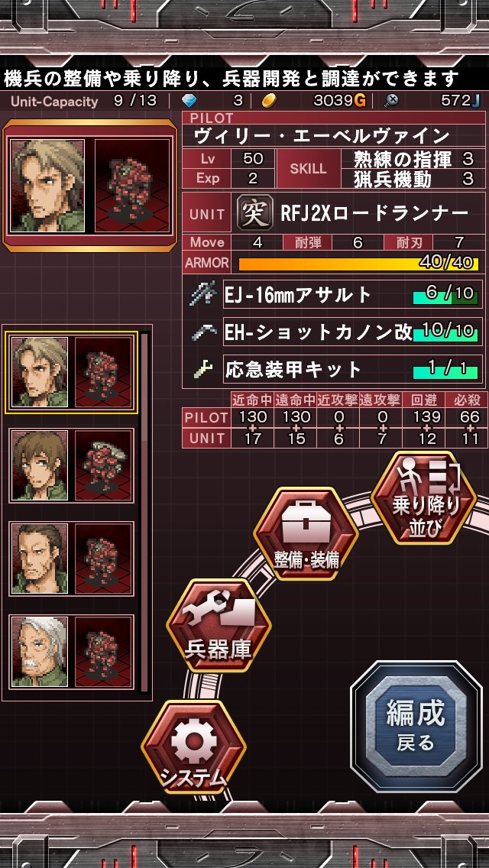Open the 兵器庫 weapons depot
The image size is (489, 868).
click(219, 626)
